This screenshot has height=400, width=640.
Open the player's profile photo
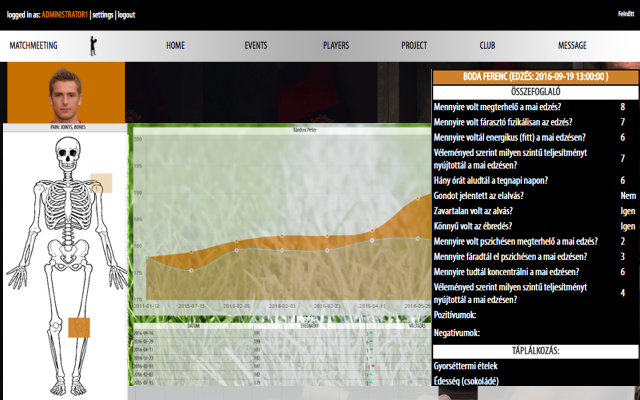click(64, 93)
